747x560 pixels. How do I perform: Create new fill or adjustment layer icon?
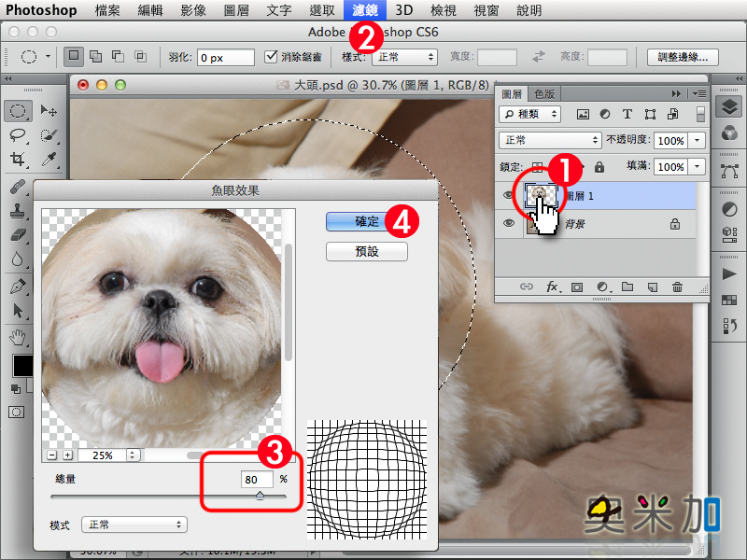(x=602, y=287)
